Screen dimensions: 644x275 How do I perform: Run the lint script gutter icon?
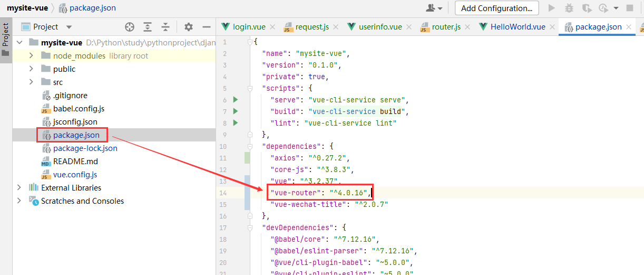click(x=236, y=122)
